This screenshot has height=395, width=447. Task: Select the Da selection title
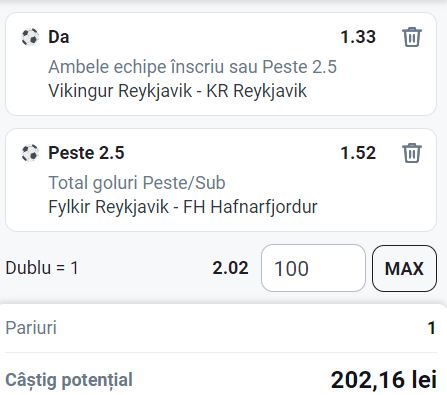(59, 37)
